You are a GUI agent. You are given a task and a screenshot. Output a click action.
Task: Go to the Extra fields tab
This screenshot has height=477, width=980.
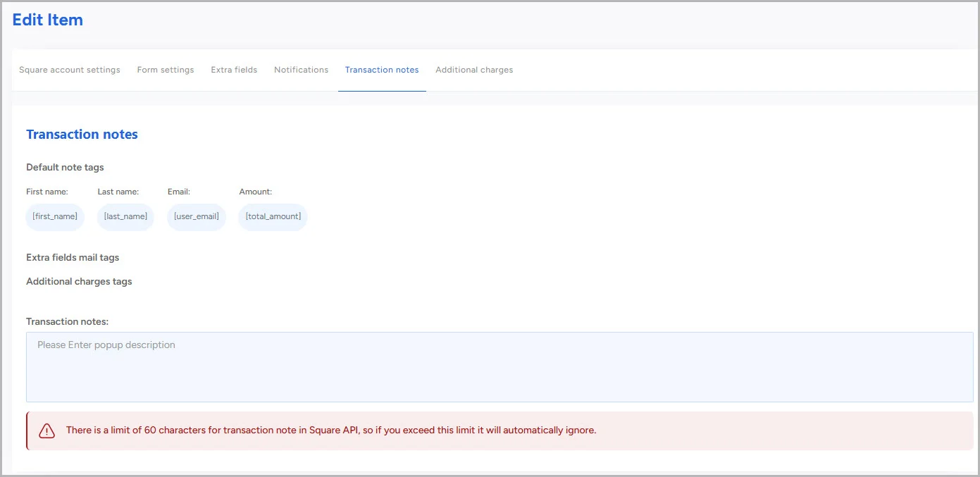(x=234, y=70)
